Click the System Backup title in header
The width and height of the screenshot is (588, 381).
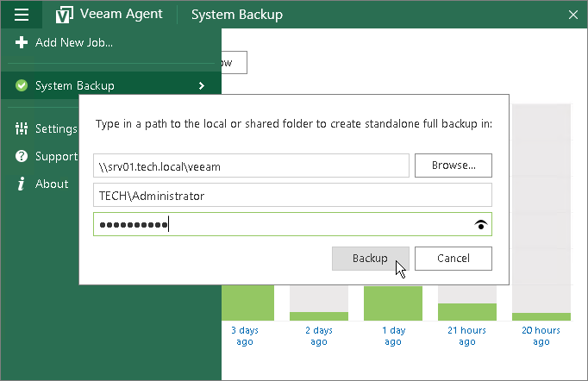pyautogui.click(x=237, y=15)
